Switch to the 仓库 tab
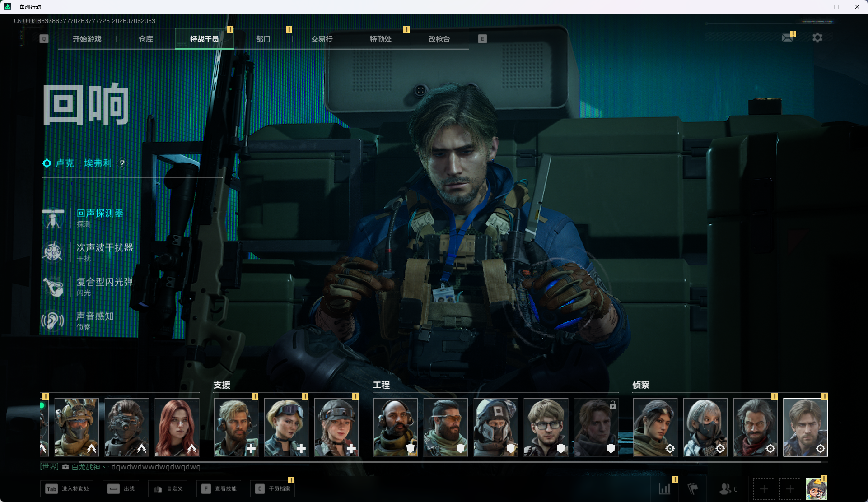Image resolution: width=868 pixels, height=502 pixels. tap(146, 39)
